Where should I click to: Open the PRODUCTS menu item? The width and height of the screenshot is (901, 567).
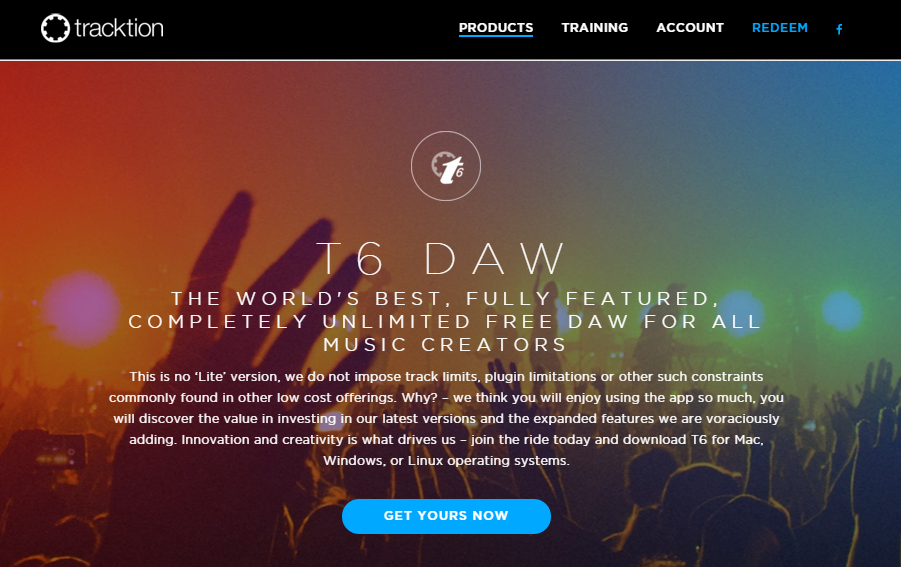496,28
